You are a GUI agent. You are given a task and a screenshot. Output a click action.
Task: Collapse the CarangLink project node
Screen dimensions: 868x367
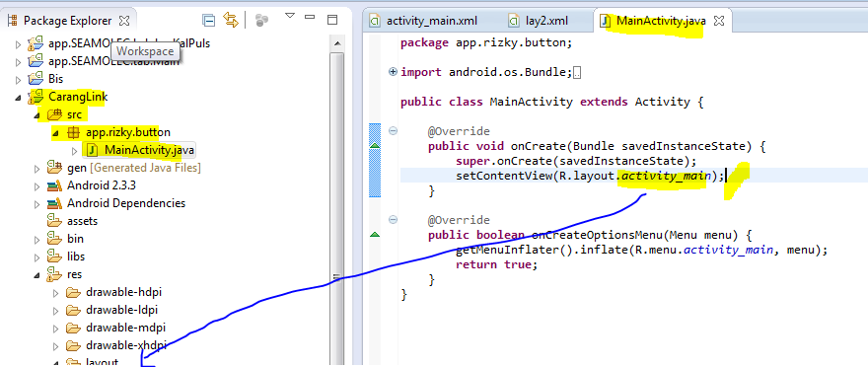[x=19, y=98]
